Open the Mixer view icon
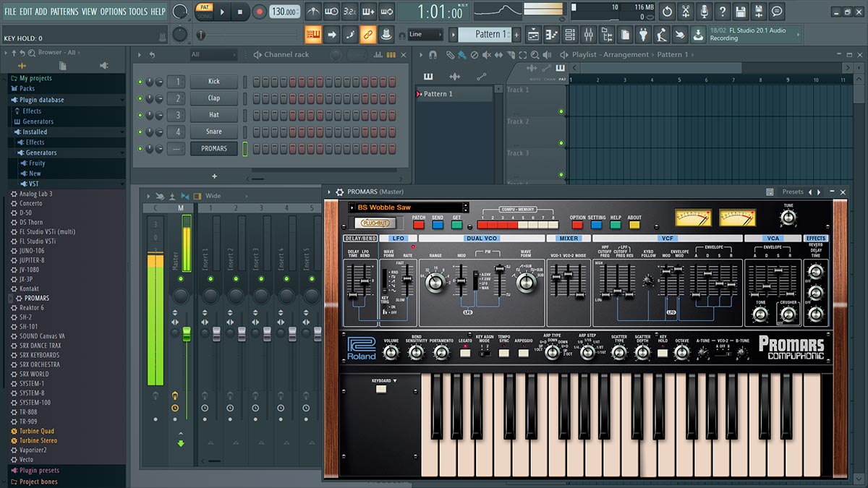Image resolution: width=868 pixels, height=488 pixels. 588,34
